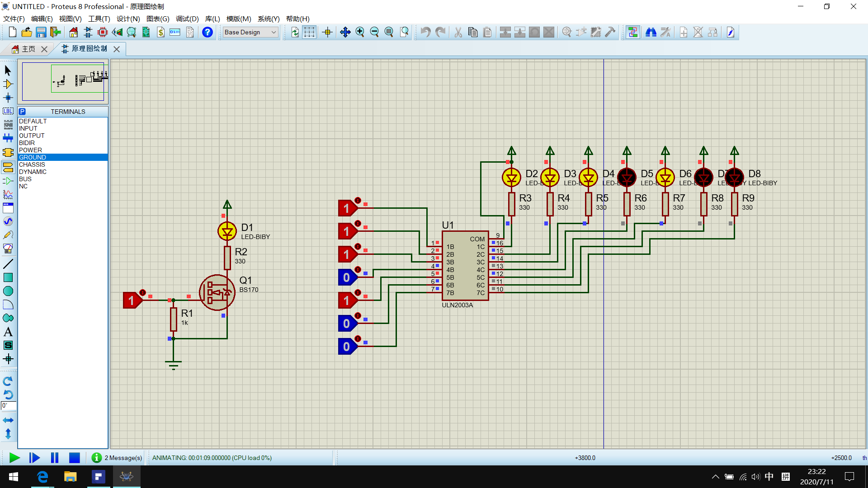Viewport: 868px width, 488px height.
Task: Click the blue Help question mark
Action: (208, 32)
